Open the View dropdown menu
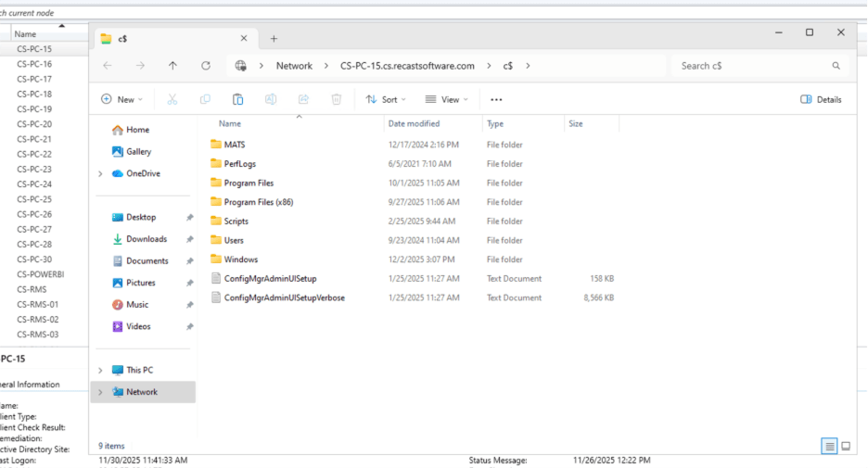Viewport: 868px width, 468px height. click(x=446, y=99)
